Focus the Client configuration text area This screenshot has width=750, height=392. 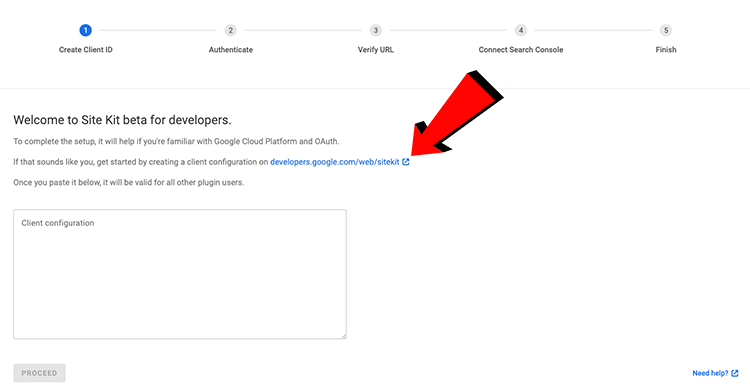coord(180,274)
